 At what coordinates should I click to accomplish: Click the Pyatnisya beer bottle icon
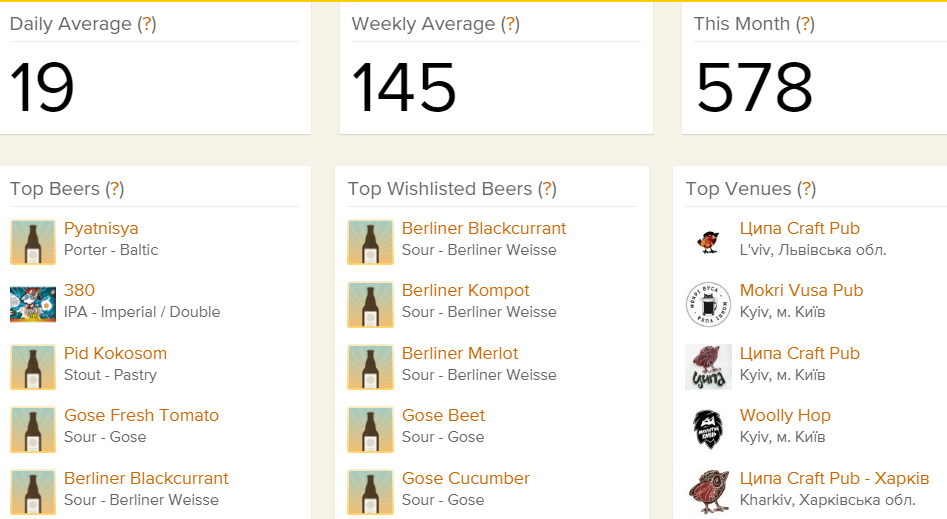32,242
